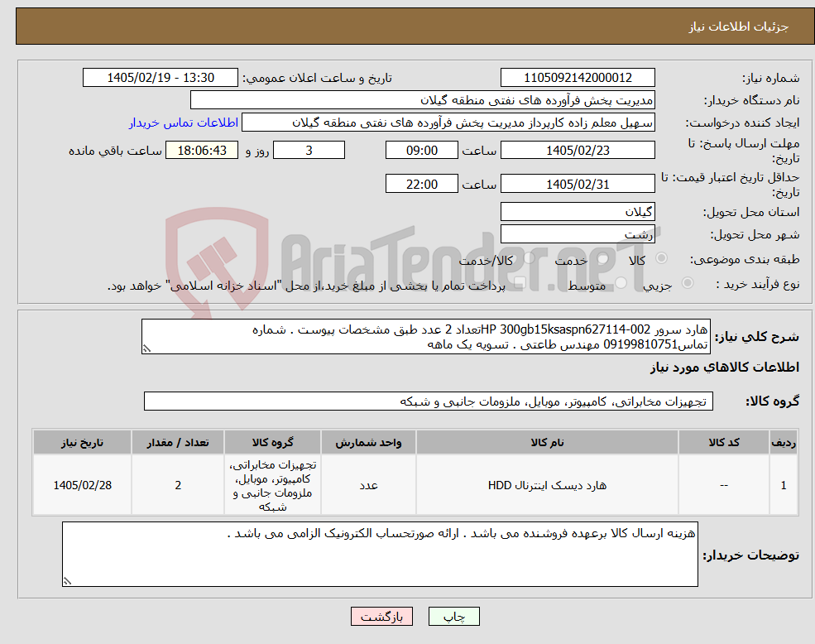The image size is (815, 644).
Task: Click the delivery province field گیلان
Action: coord(578,212)
